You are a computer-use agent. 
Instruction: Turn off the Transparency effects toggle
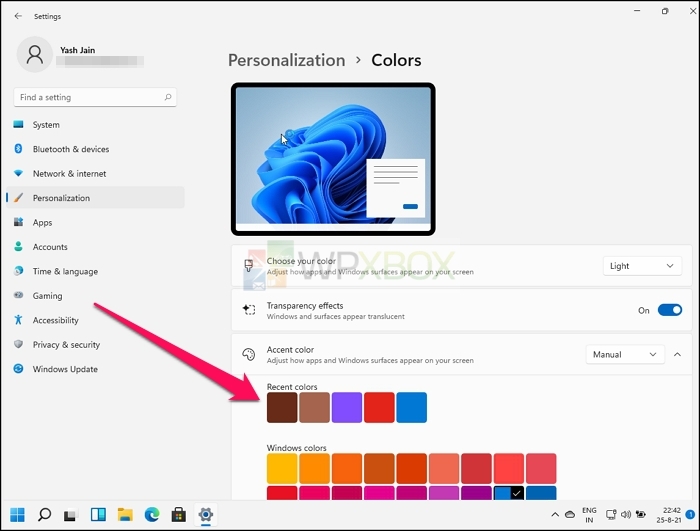pyautogui.click(x=670, y=310)
